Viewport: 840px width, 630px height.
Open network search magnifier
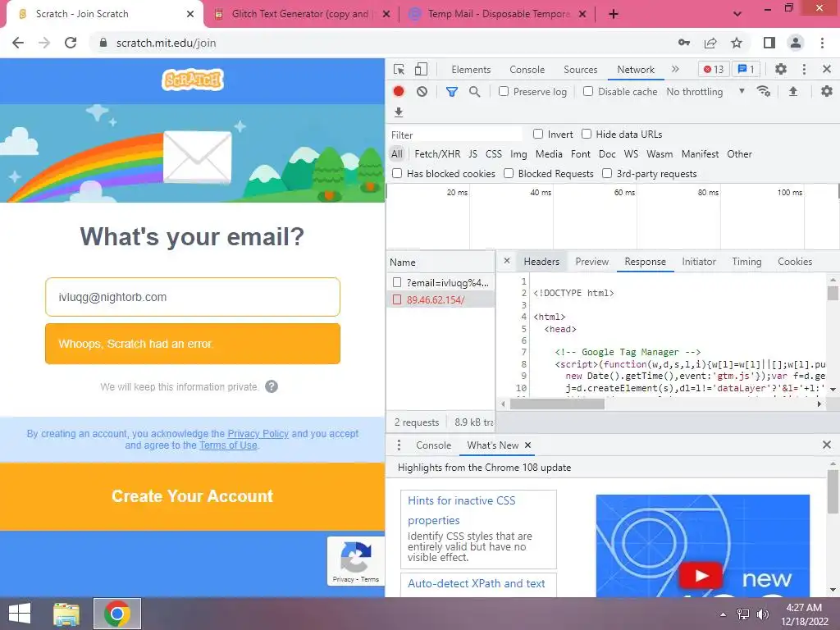(474, 92)
